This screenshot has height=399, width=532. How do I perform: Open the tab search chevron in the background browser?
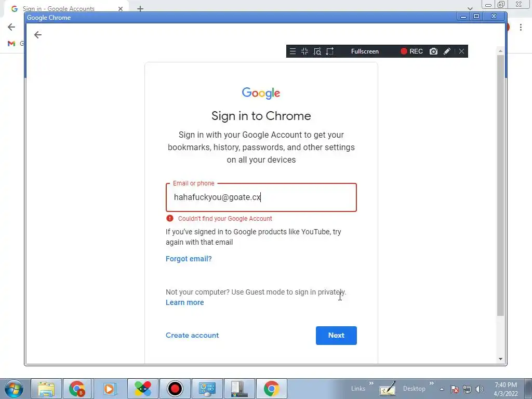(x=470, y=8)
